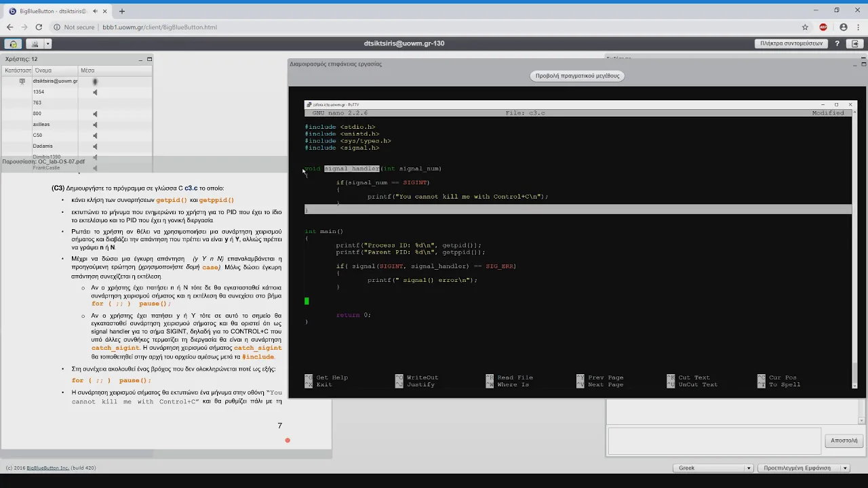Maximize the desktop sharing panel
This screenshot has width=868, height=488.
click(x=863, y=64)
